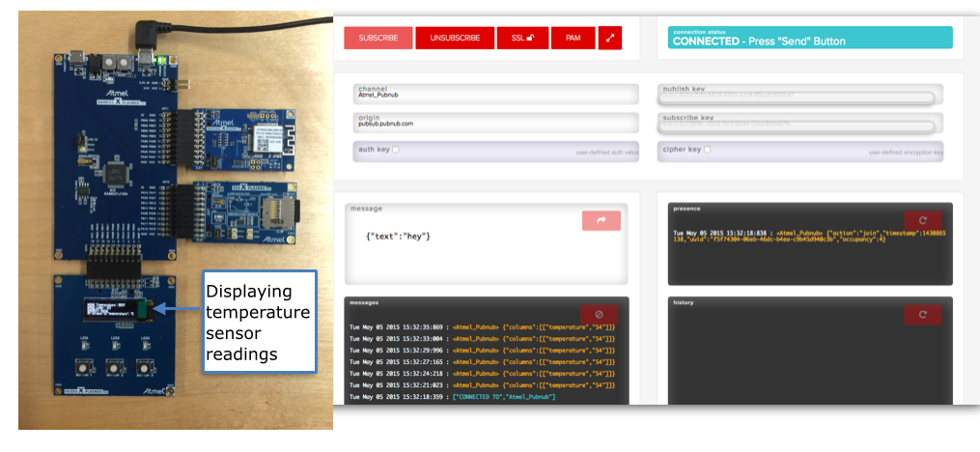The width and height of the screenshot is (980, 452).
Task: Expand console with the fullscreen arrows icon
Action: 610,38
